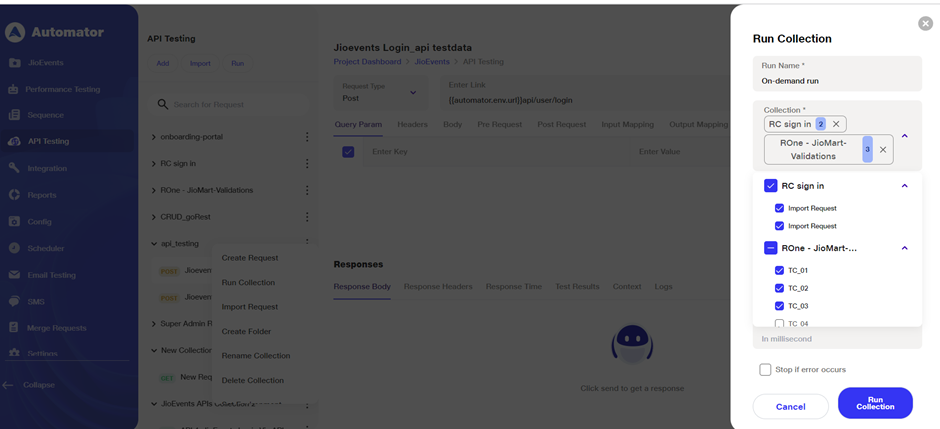Click the Add button
Viewport: 940px width, 429px height.
(x=162, y=64)
